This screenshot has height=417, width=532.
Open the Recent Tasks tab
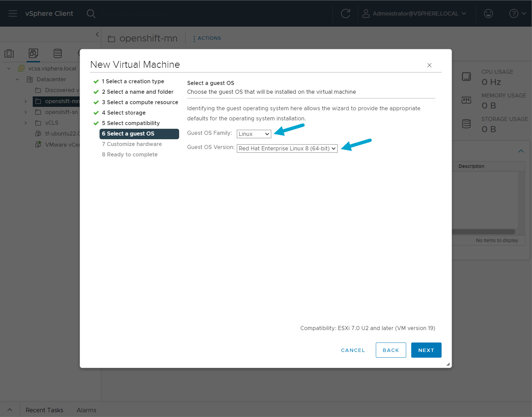click(45, 410)
